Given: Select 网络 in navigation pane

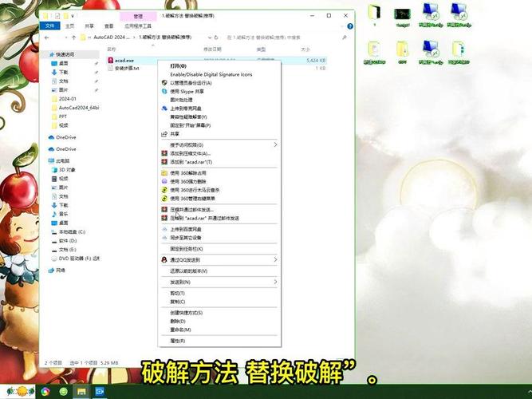Looking at the screenshot, I should click(x=61, y=271).
